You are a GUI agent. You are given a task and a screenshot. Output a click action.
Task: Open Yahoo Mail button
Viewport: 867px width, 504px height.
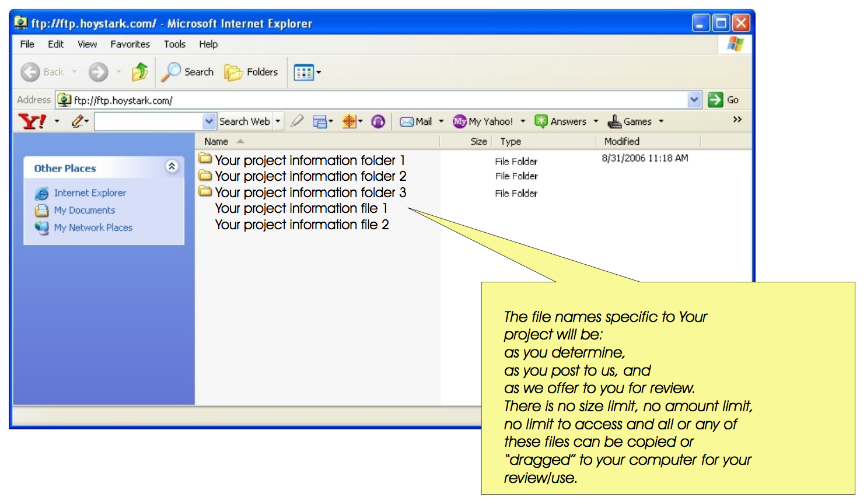[x=416, y=121]
